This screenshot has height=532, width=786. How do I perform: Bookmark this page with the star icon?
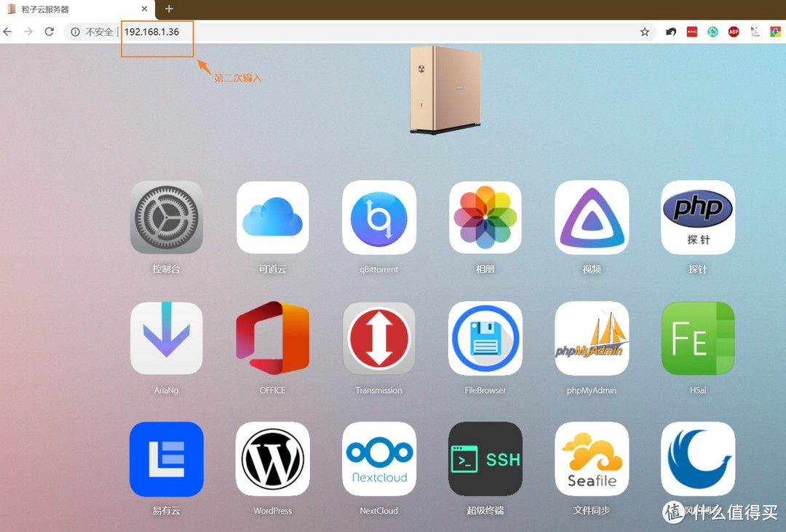point(644,32)
